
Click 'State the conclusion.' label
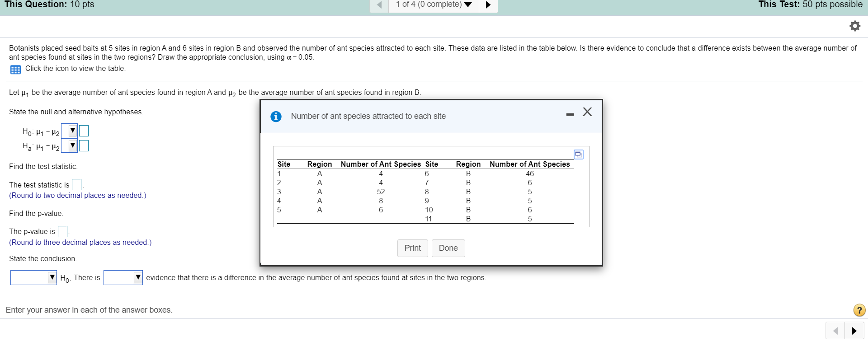tap(43, 259)
